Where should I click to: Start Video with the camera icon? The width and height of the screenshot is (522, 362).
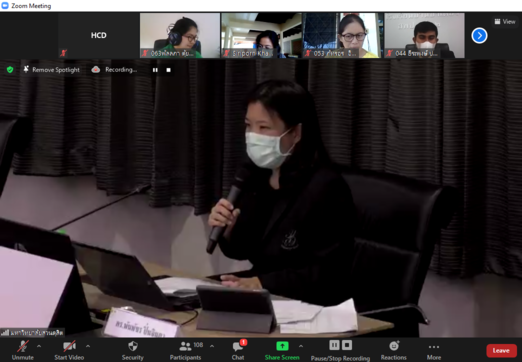(x=69, y=350)
